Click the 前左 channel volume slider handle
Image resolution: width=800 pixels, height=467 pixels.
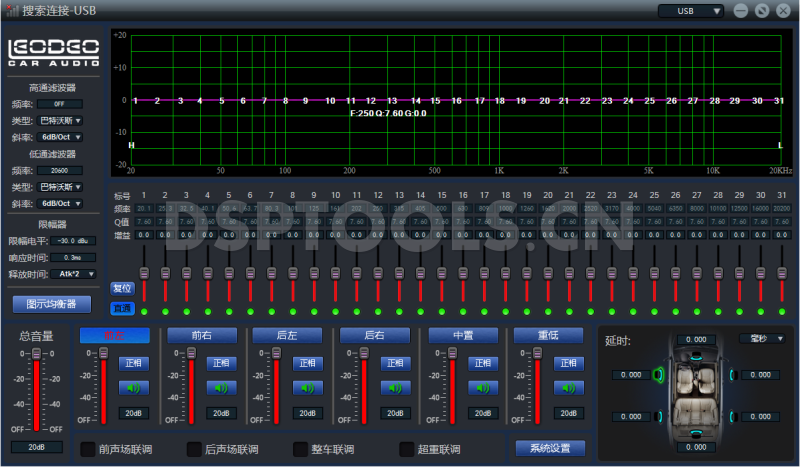coord(104,353)
